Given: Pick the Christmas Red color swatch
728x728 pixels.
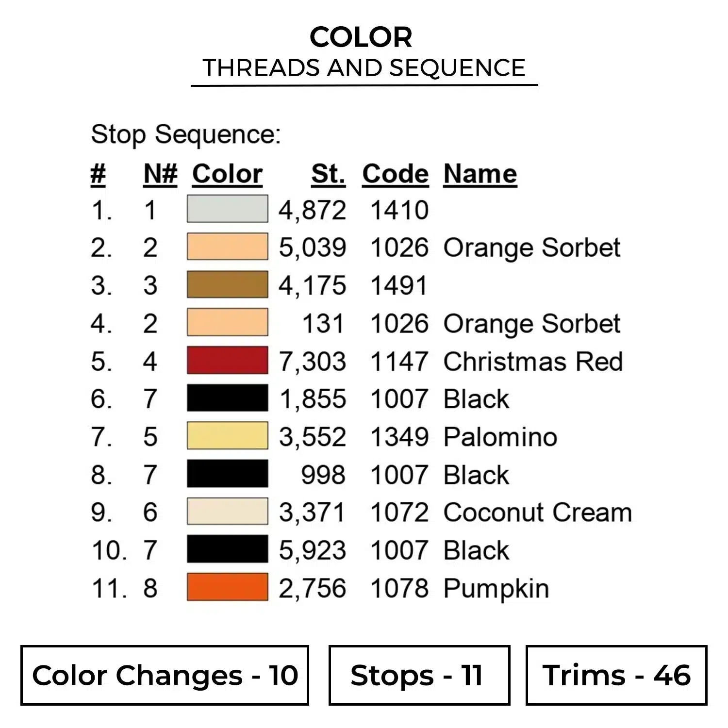Looking at the screenshot, I should pos(227,360).
